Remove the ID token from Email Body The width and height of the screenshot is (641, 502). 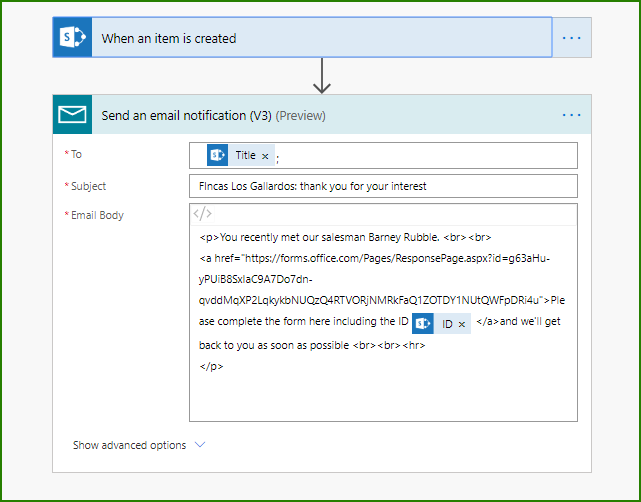pyautogui.click(x=462, y=325)
